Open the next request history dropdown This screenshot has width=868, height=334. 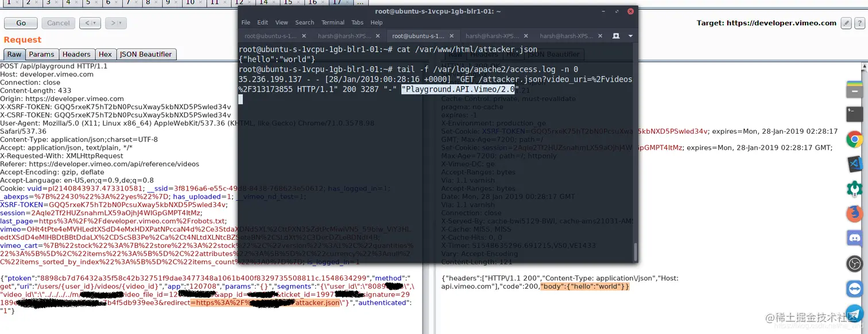tap(115, 23)
